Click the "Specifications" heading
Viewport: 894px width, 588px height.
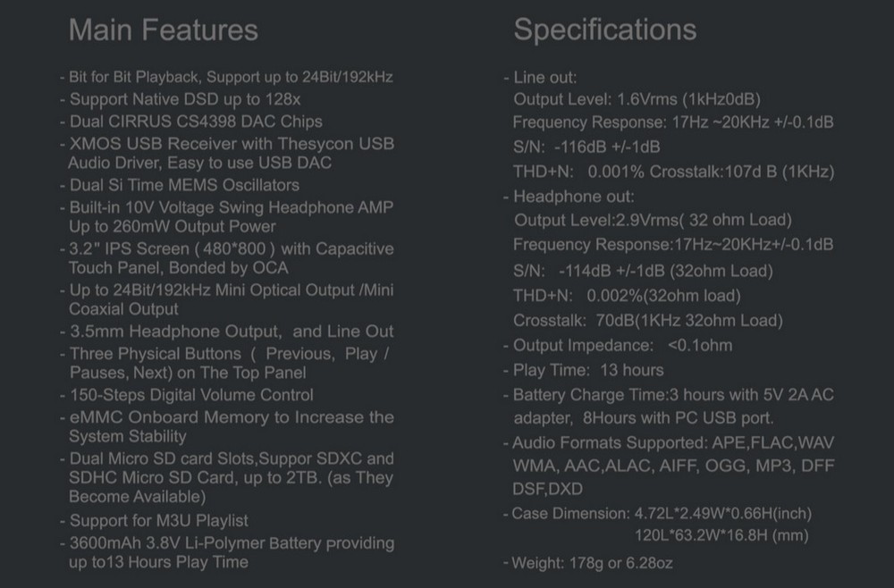pyautogui.click(x=604, y=29)
